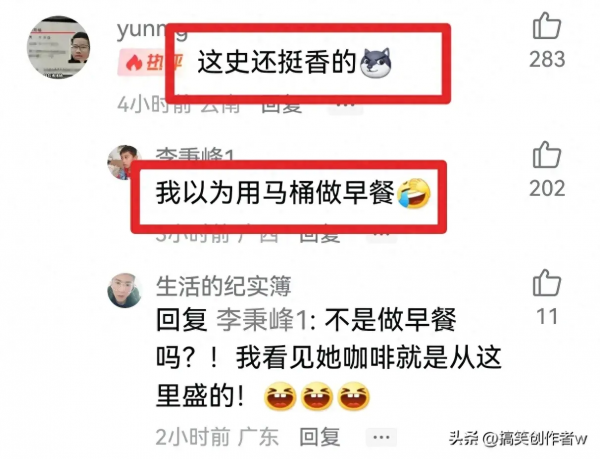Open yunning's profile avatar
The height and width of the screenshot is (459, 600).
(x=58, y=47)
